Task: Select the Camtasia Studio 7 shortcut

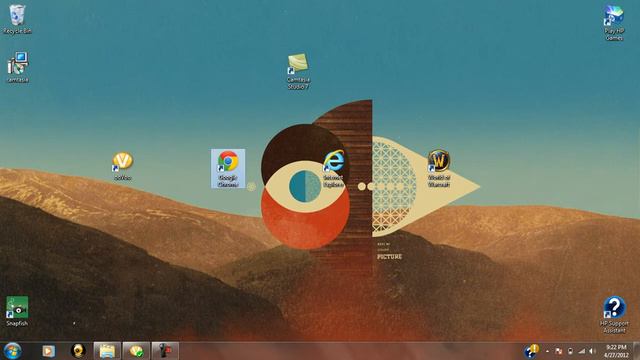Action: coord(298,71)
